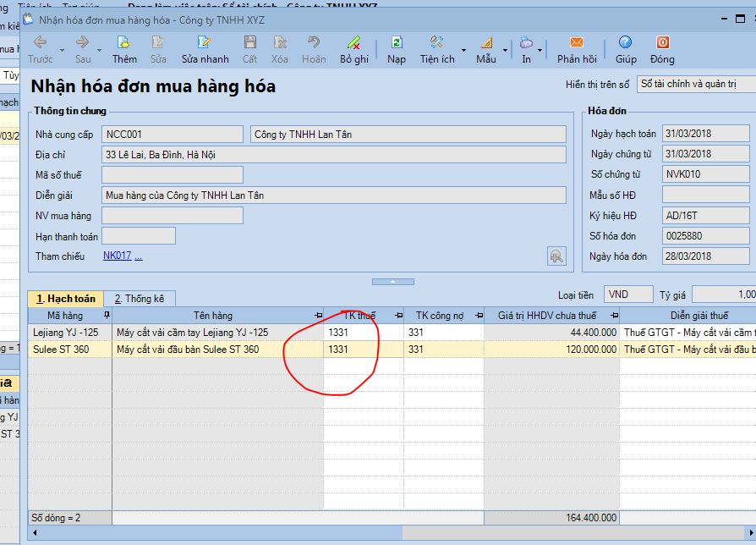Click the Số chứng từ field NVK010
Screen dimensions: 756x545
click(x=705, y=173)
